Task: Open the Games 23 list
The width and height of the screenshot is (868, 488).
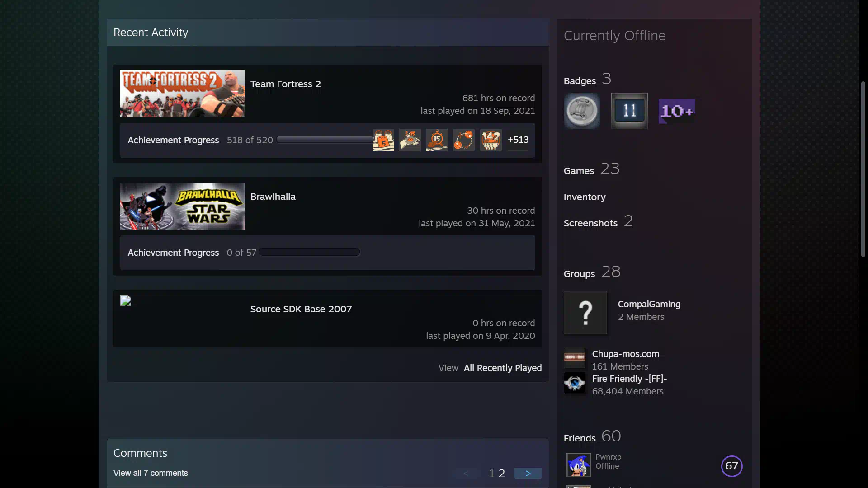Action: pyautogui.click(x=591, y=169)
